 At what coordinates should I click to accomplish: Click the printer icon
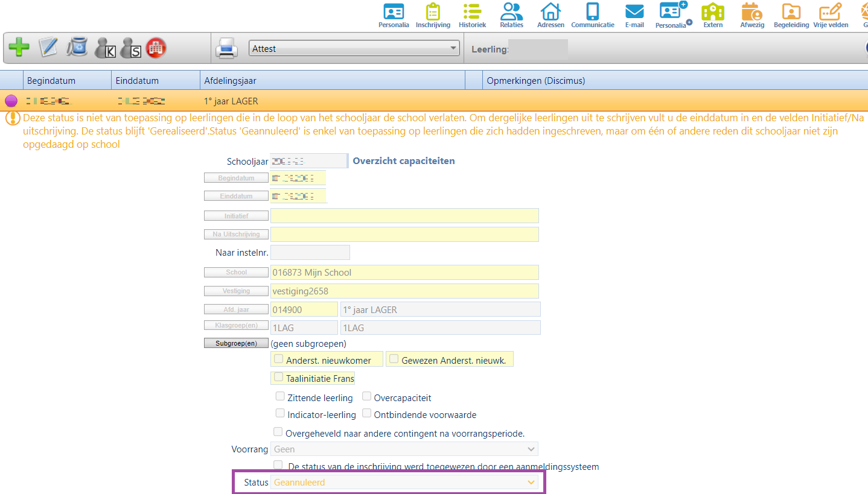tap(227, 48)
